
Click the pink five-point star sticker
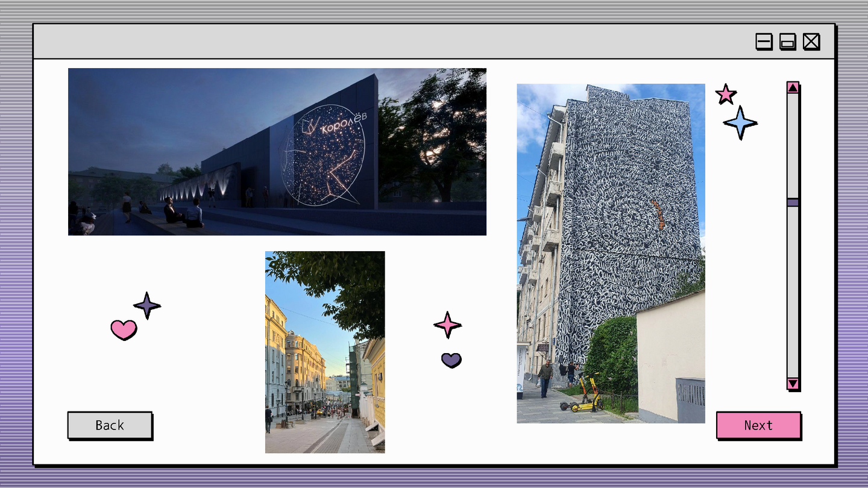tap(726, 94)
